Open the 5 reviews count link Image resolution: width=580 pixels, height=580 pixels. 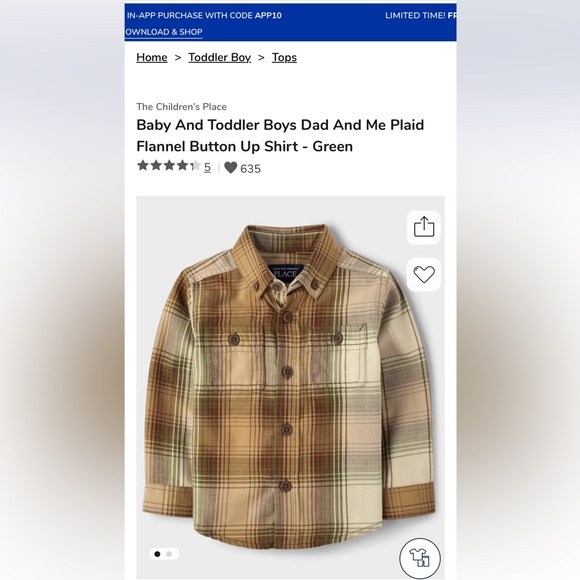[x=207, y=167]
